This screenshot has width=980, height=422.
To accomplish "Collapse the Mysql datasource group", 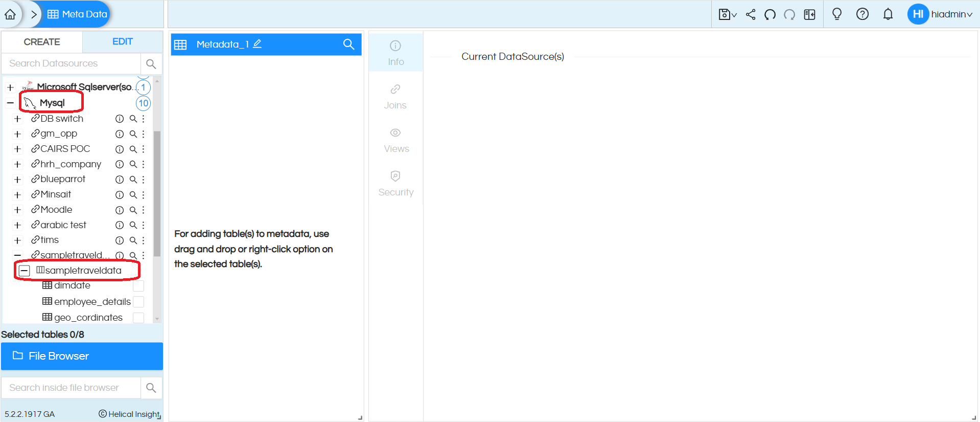I will 10,103.
